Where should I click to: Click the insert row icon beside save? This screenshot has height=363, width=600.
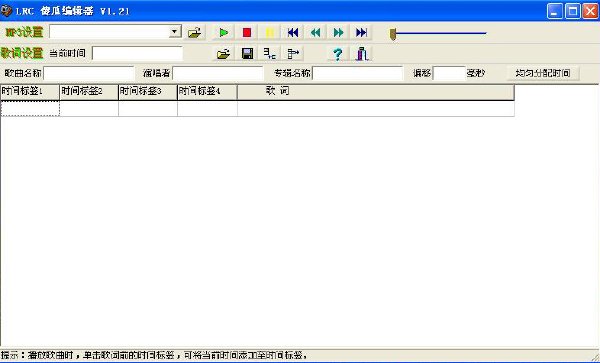point(270,54)
